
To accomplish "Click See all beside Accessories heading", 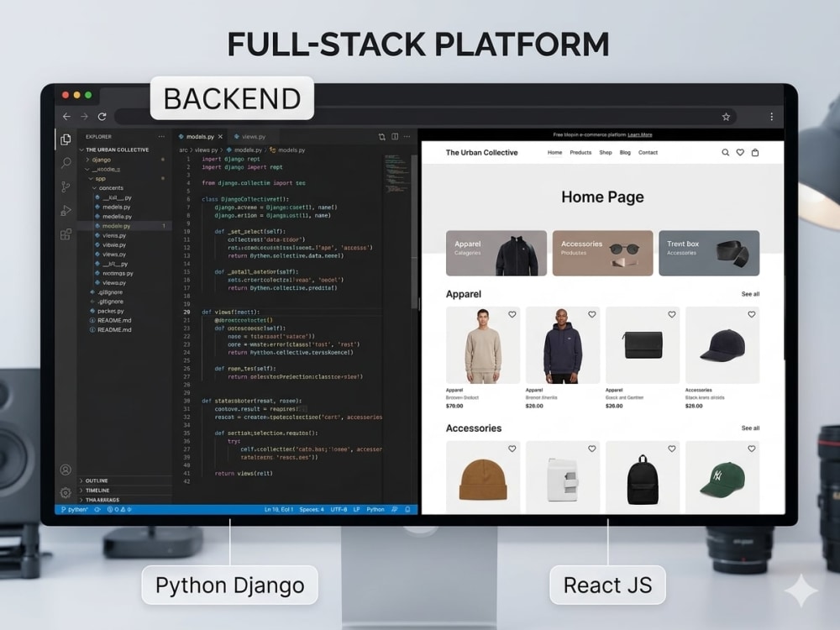I will click(x=750, y=428).
